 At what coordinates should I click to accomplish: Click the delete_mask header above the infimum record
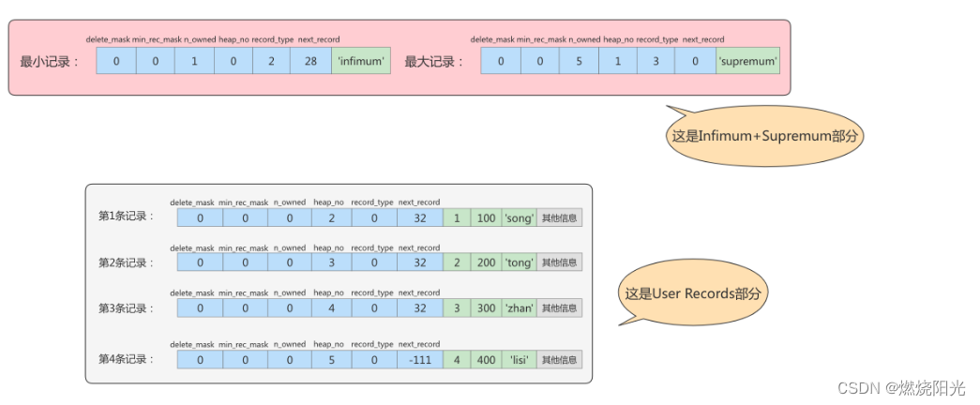tap(108, 39)
